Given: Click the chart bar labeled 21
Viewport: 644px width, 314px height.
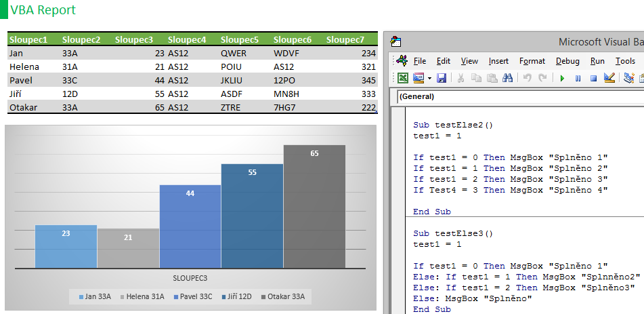Looking at the screenshot, I should (128, 249).
